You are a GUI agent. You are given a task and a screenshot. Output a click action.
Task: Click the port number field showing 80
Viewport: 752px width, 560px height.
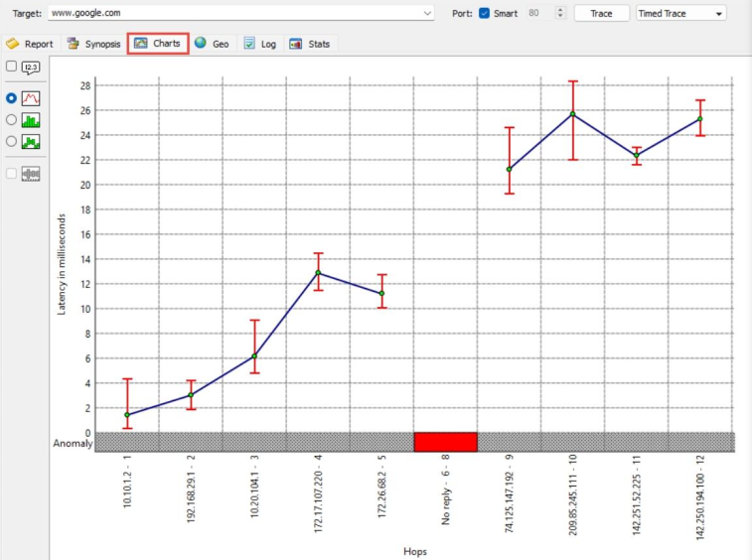tap(539, 13)
